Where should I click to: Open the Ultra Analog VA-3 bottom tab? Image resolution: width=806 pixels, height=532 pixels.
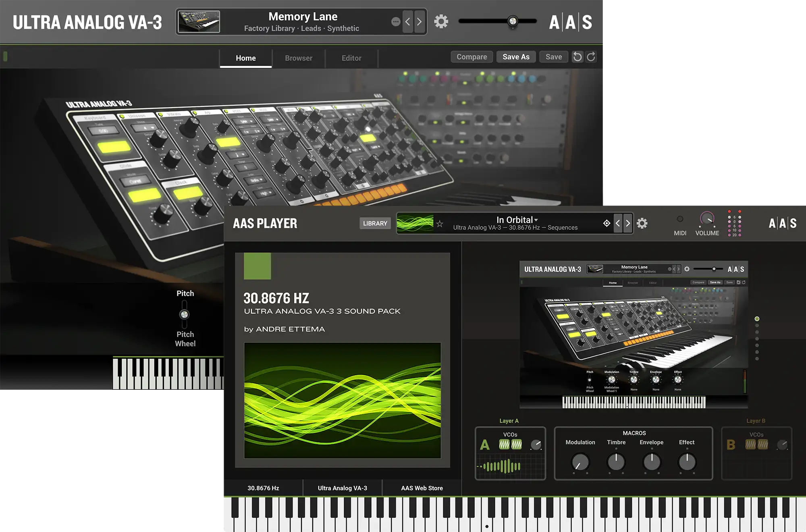click(x=342, y=488)
